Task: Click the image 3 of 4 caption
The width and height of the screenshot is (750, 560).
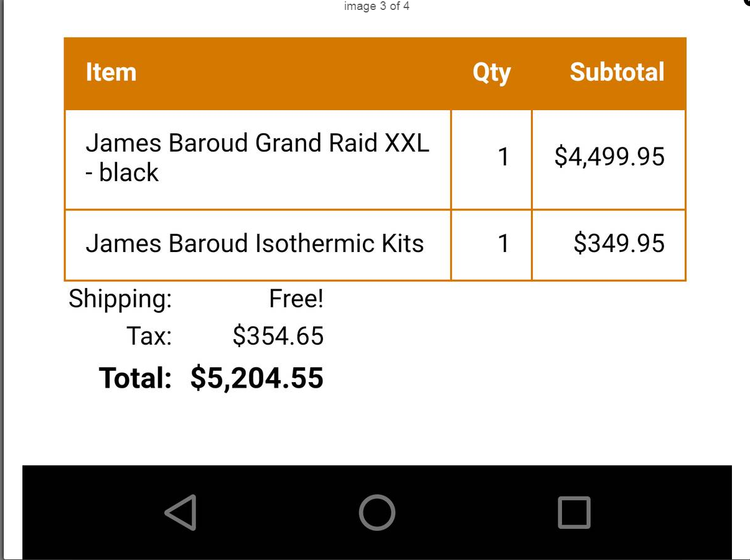Action: 377,7
